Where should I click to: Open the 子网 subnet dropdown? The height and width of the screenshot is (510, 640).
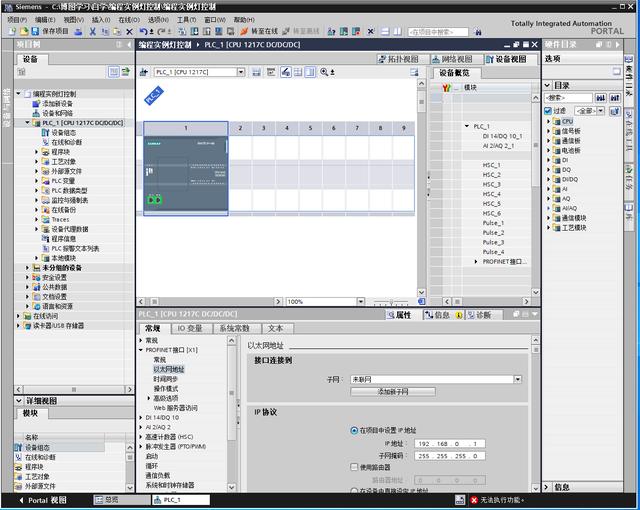(x=518, y=379)
